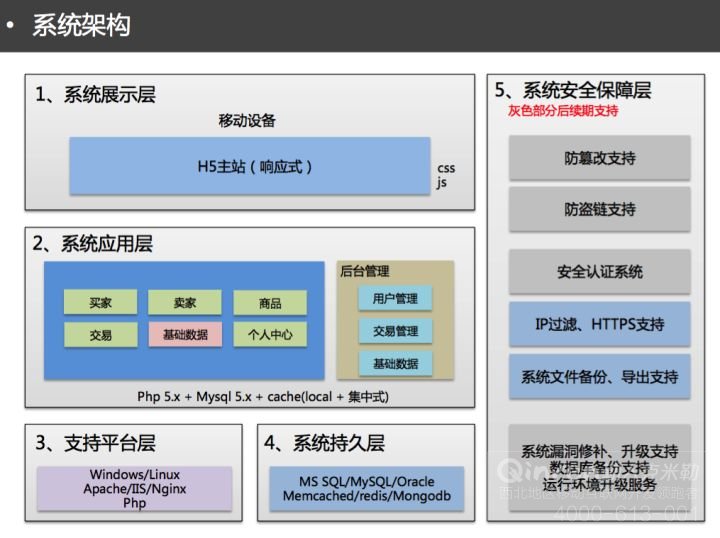Click the 数据库备份支持 line
720x538 pixels.
point(600,467)
